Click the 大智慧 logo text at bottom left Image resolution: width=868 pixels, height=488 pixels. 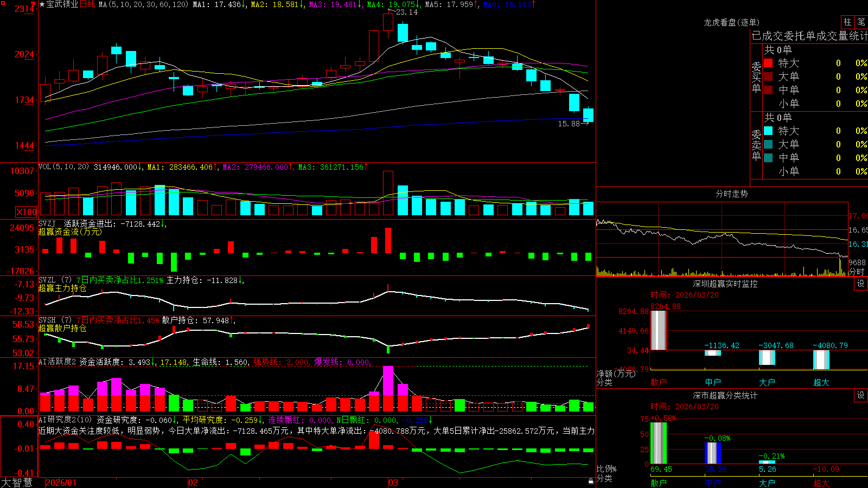(17, 482)
